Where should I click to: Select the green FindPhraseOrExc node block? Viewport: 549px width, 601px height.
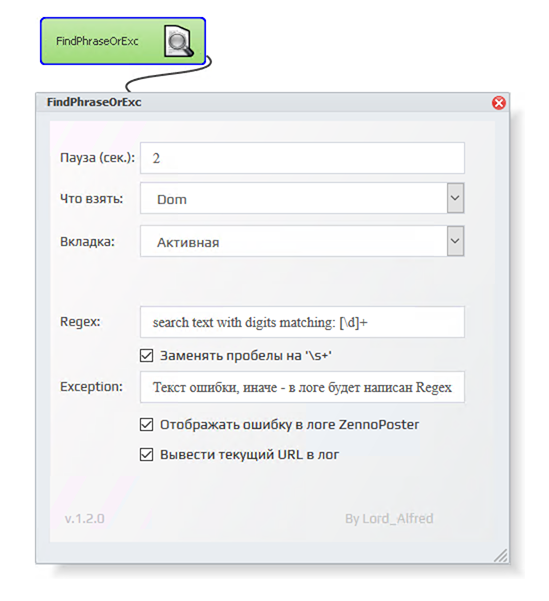tap(123, 41)
